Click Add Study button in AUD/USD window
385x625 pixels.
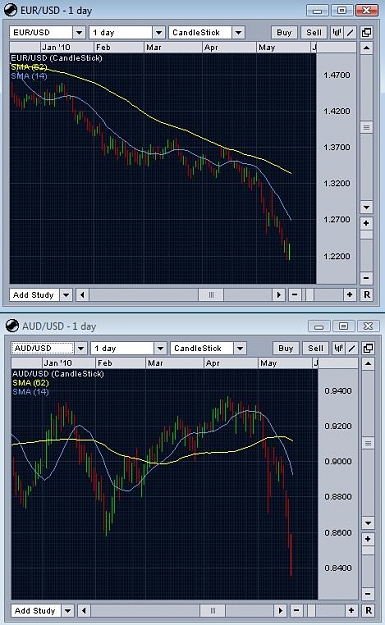[x=35, y=611]
